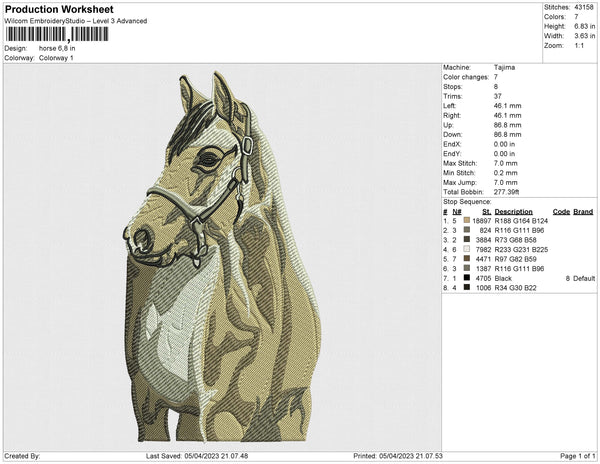600x464 pixels.
Task: Click the swatch next to 1387 stitches
Action: pyautogui.click(x=466, y=268)
